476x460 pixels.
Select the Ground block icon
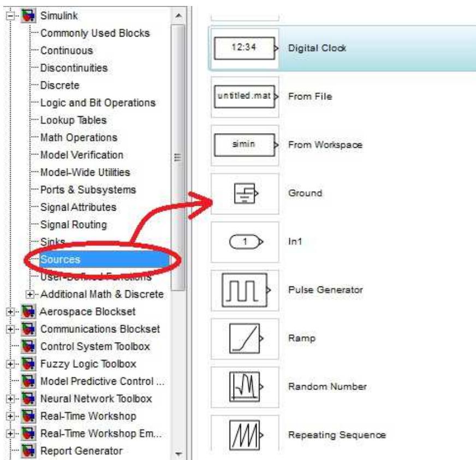[246, 193]
